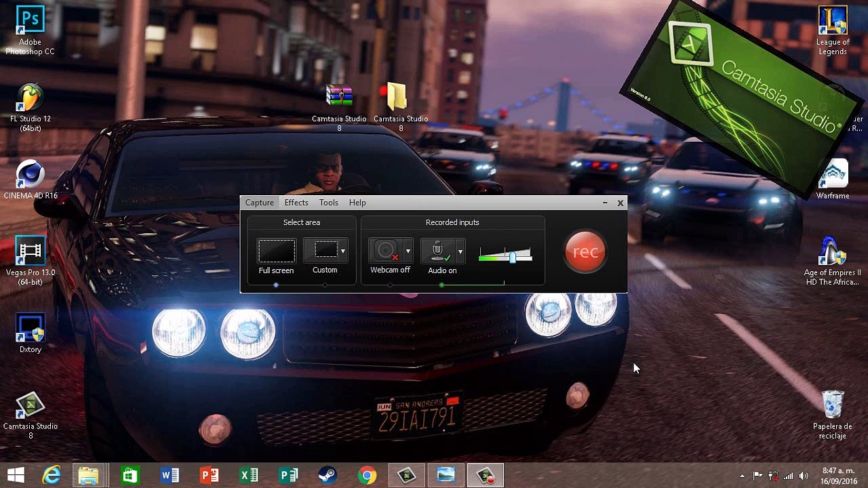The image size is (868, 488).
Task: Expand the audio source dropdown
Action: pos(460,251)
